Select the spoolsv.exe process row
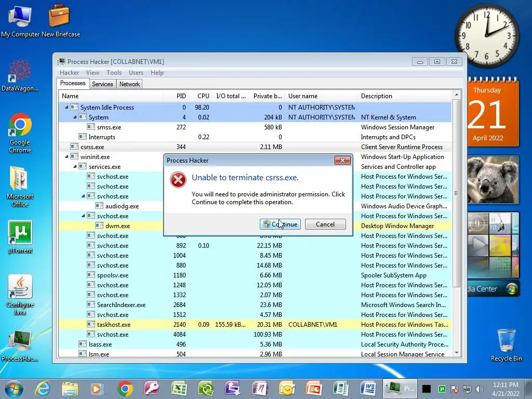The height and width of the screenshot is (399, 532). click(255, 275)
